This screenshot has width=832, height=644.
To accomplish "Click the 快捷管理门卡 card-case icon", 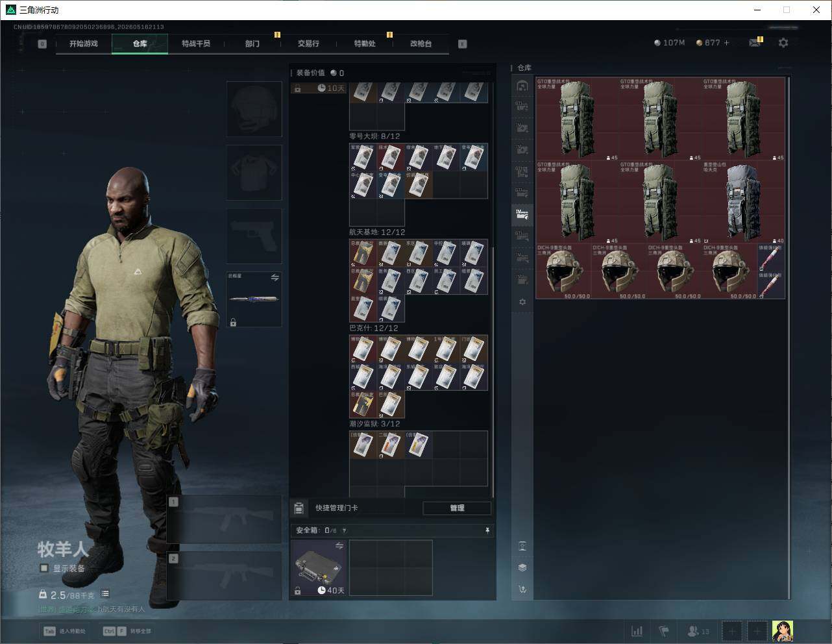I will click(x=299, y=508).
